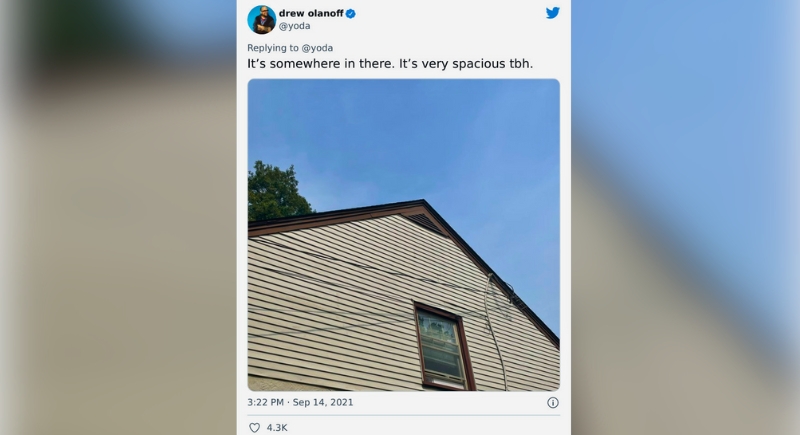800x435 pixels.
Task: Click the Twitter bird logo
Action: point(553,13)
